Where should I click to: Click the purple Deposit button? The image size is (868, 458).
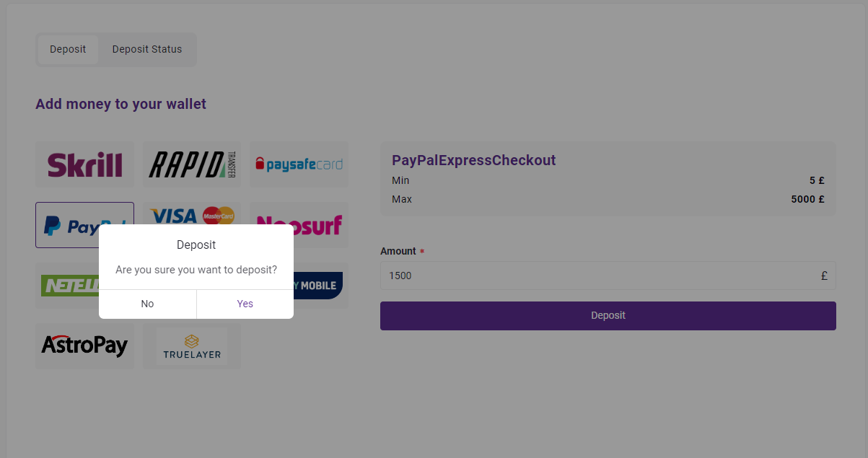pos(608,316)
